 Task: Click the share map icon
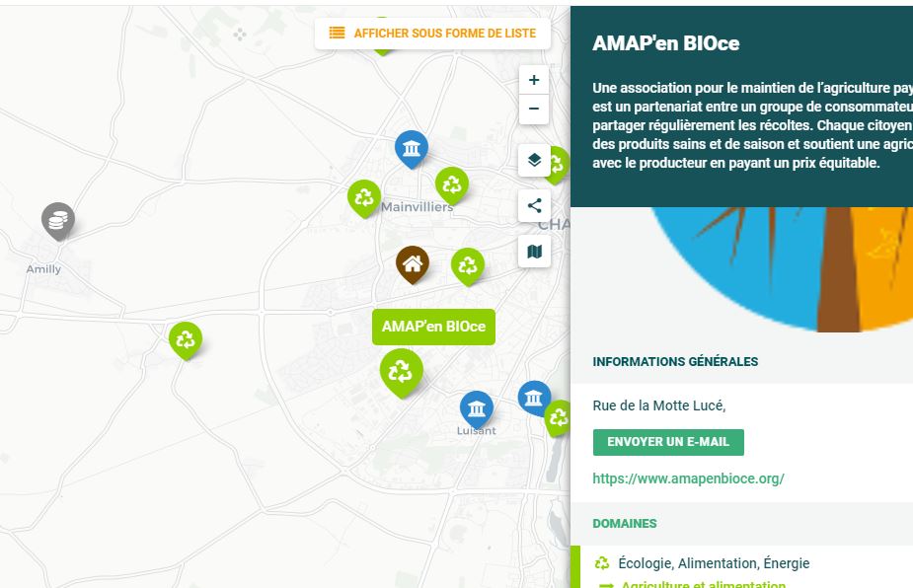[x=534, y=206]
